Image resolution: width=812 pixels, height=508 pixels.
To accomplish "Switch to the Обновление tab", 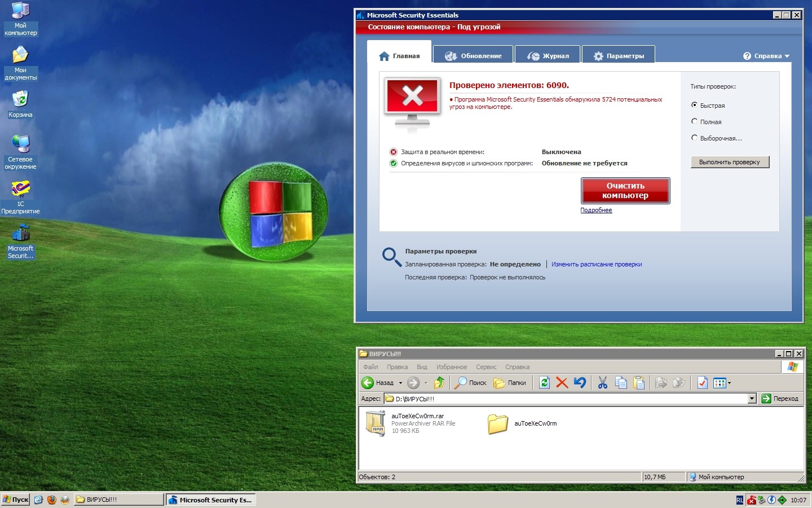I will [473, 56].
